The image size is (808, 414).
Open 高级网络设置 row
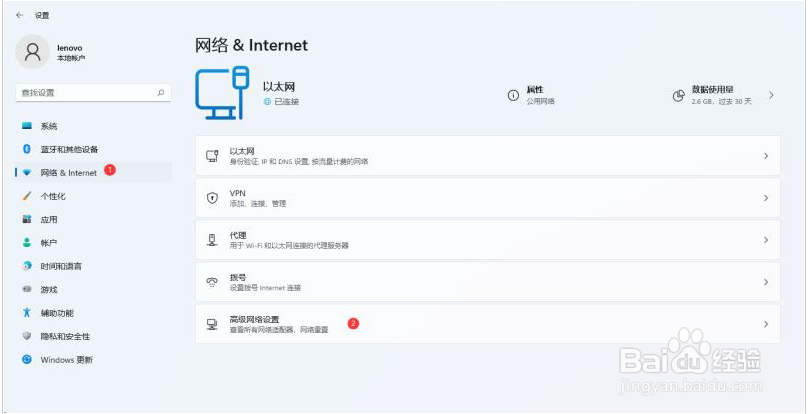coord(487,324)
